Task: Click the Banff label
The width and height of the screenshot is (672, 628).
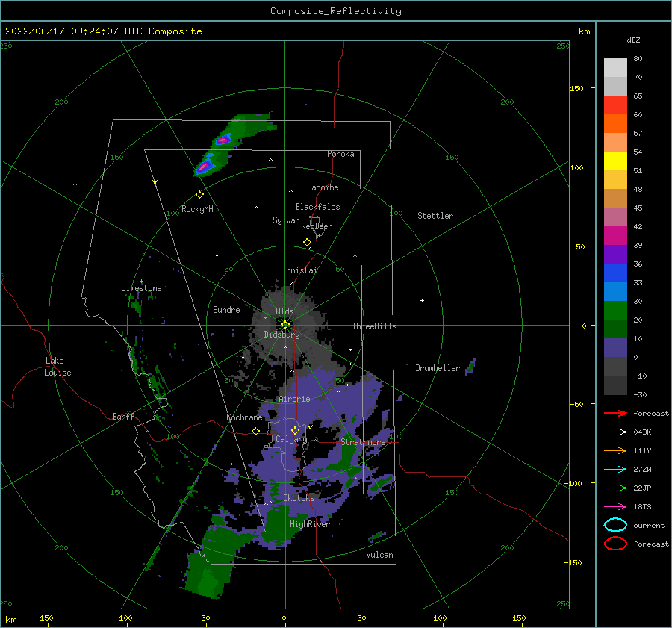Action: coord(123,416)
